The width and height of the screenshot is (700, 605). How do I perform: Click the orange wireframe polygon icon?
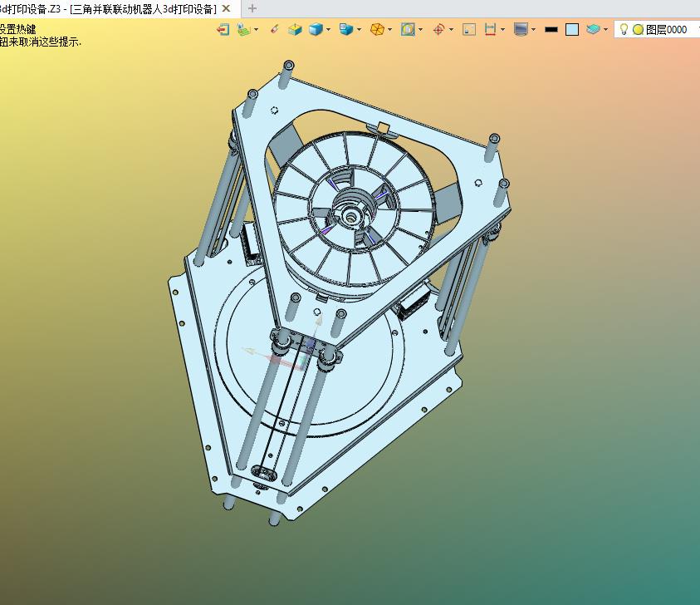377,29
